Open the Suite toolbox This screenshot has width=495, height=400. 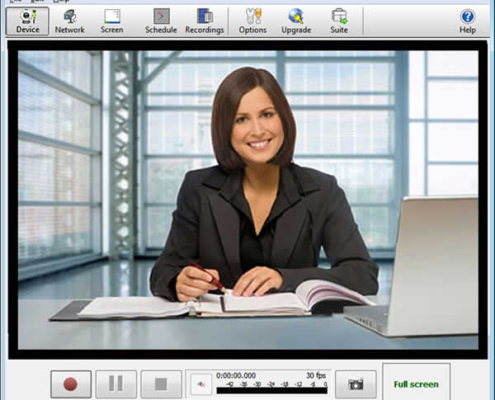coord(339,21)
